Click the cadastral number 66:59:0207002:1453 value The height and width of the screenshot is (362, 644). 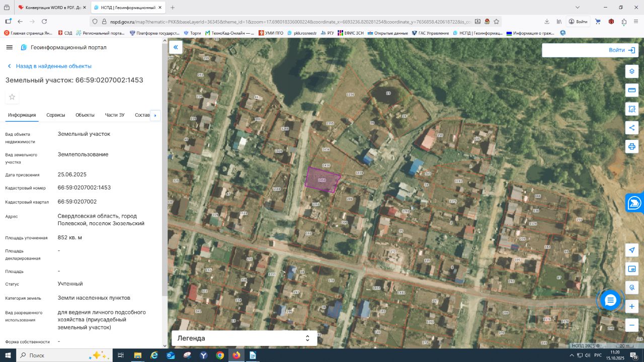[84, 188]
